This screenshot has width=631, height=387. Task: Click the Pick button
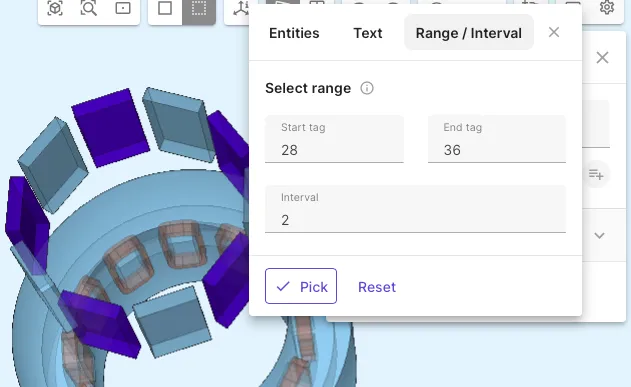point(301,286)
